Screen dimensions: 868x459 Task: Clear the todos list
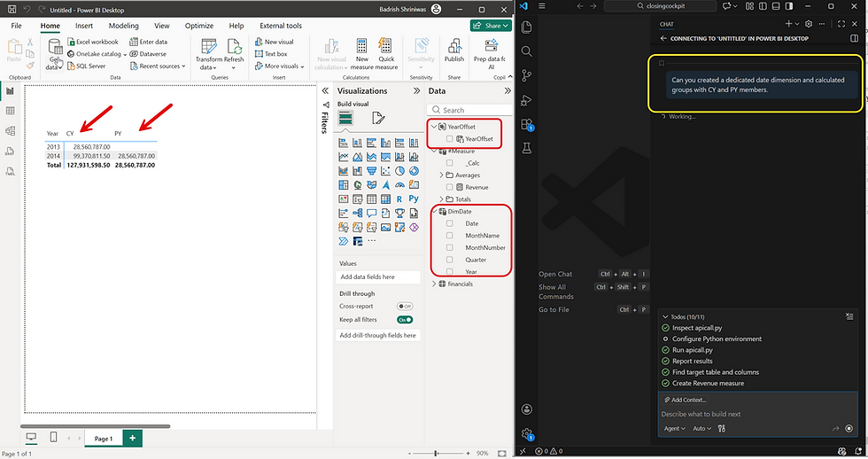849,316
